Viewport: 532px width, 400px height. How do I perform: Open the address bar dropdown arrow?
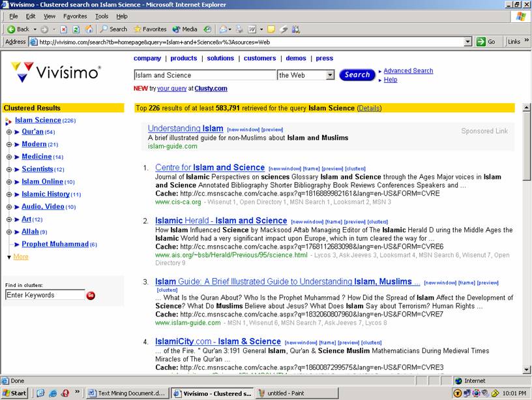pyautogui.click(x=468, y=42)
